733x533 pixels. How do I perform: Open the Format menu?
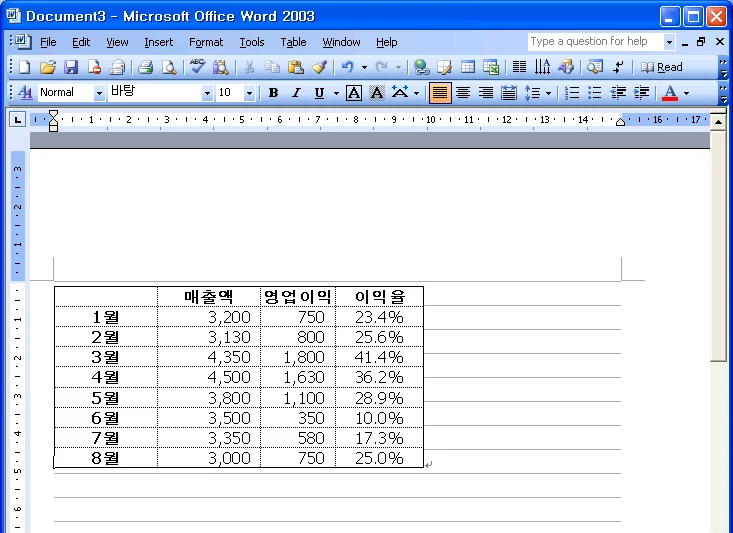206,42
